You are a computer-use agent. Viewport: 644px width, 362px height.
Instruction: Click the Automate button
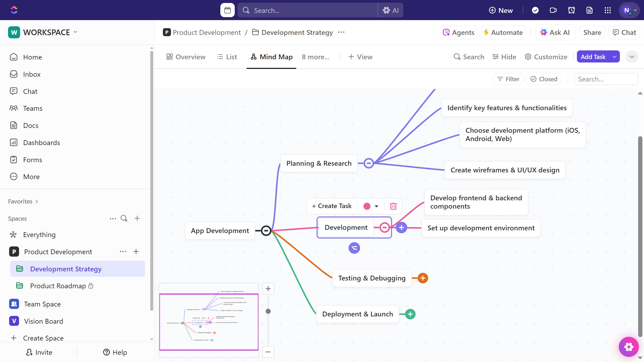[x=503, y=32]
